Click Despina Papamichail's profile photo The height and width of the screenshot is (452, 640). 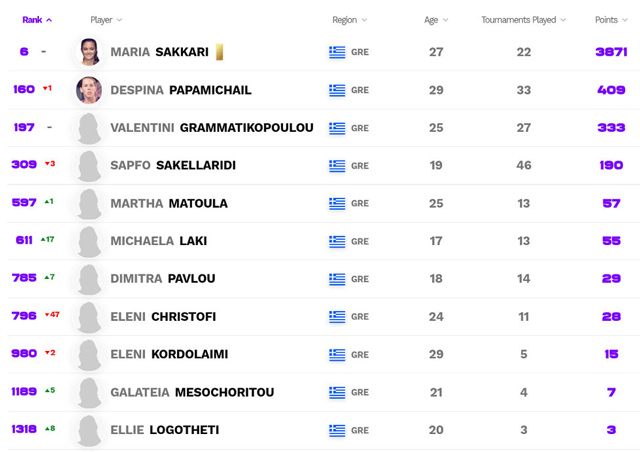pos(89,90)
